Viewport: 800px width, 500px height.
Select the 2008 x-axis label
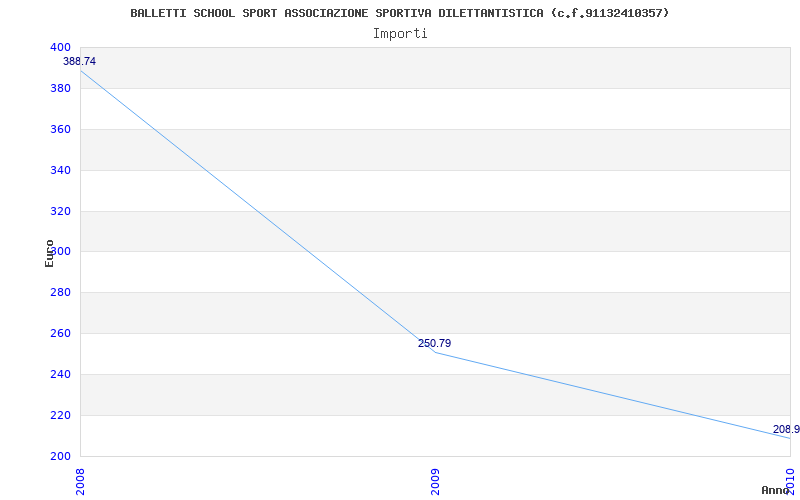pos(80,480)
